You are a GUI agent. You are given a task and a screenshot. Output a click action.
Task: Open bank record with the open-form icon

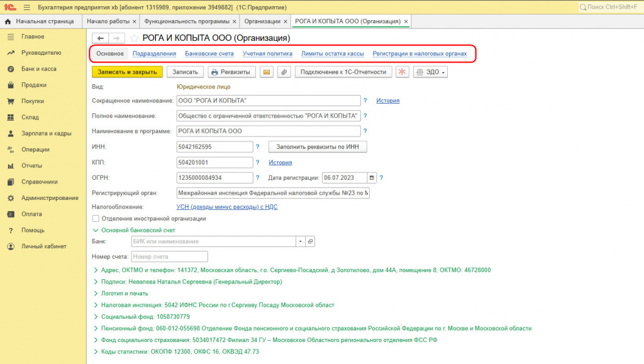tap(311, 241)
